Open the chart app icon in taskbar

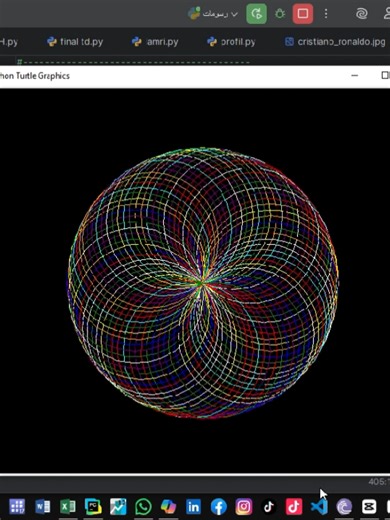click(x=118, y=507)
